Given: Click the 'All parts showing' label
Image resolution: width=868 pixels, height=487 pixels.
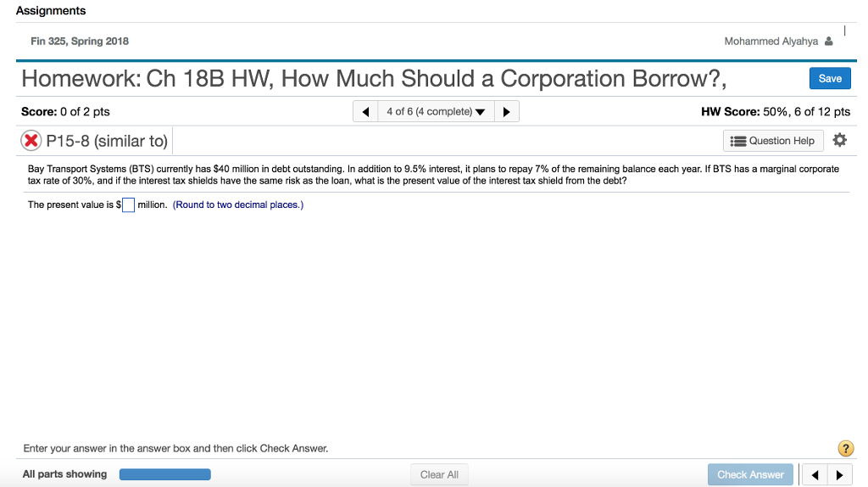Looking at the screenshot, I should [64, 474].
